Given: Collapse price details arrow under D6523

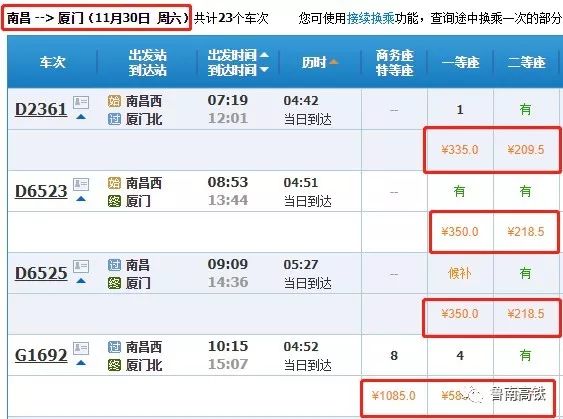Looking at the screenshot, I should 81,199.
